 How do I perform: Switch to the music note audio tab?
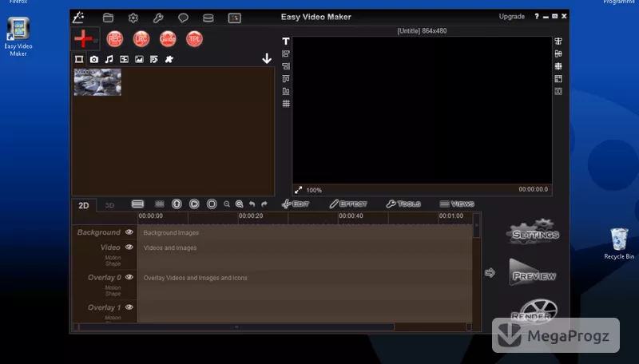[x=109, y=59]
